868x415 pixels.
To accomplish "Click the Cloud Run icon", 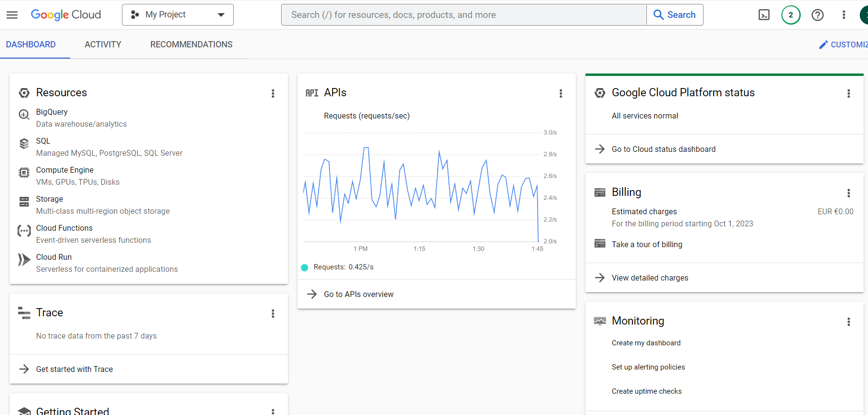I will coord(24,260).
